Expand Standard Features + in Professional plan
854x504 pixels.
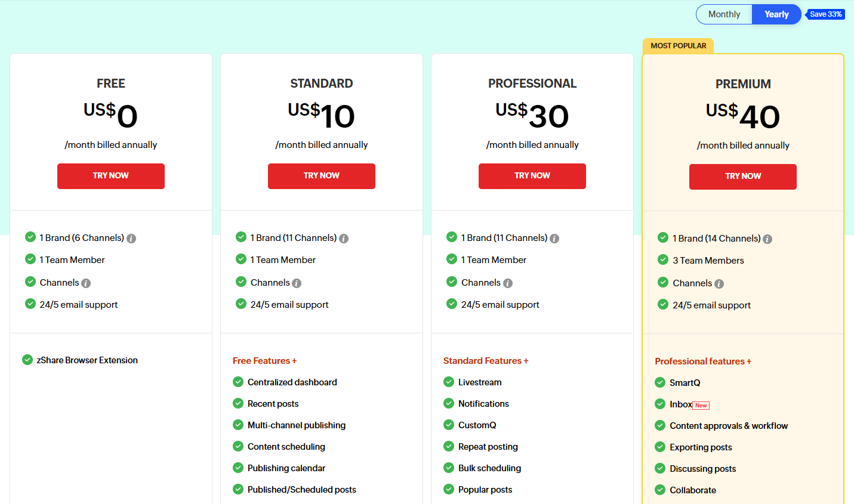coord(486,361)
